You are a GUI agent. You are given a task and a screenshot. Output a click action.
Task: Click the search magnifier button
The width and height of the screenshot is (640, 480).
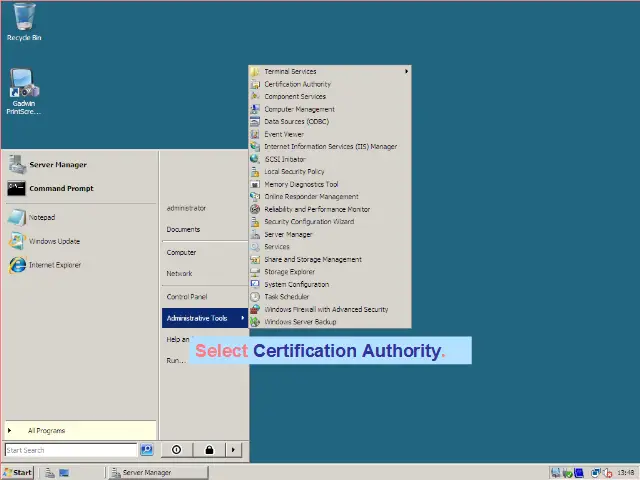tap(147, 449)
